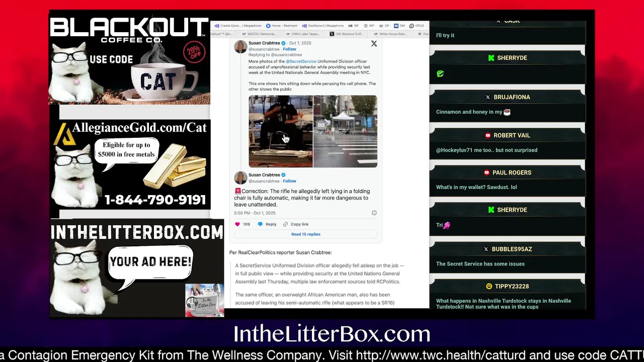This screenshot has height=362, width=644.
Task: Click the info circle icon on the tweet
Action: tap(374, 213)
